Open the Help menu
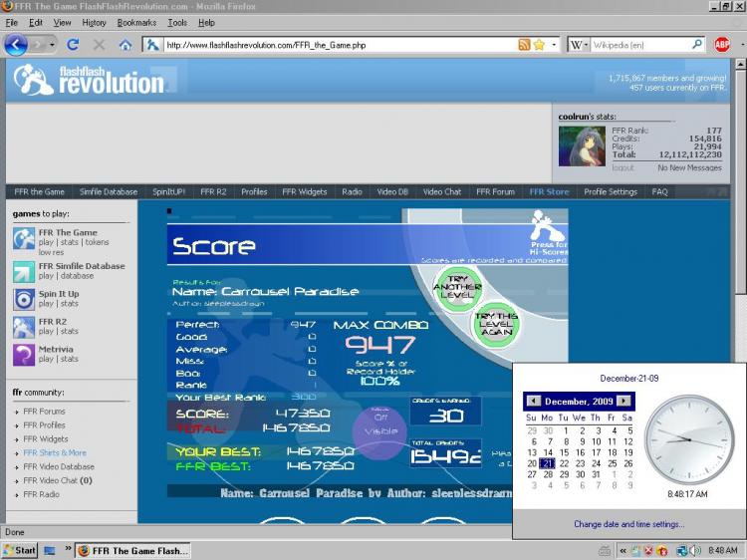 [x=206, y=22]
